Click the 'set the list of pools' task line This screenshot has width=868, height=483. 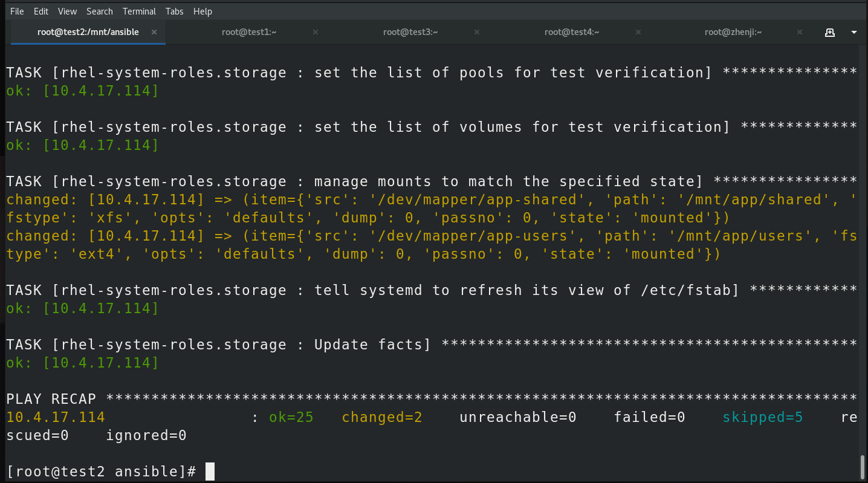432,73
